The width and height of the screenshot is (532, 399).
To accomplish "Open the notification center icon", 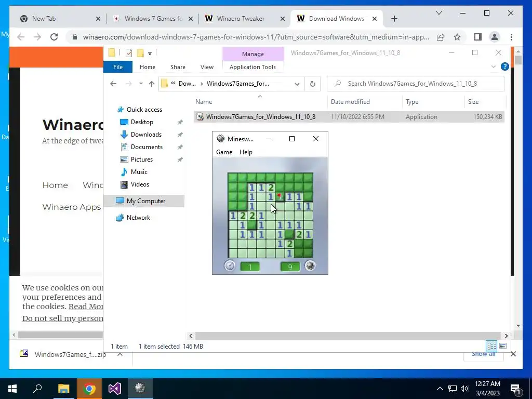I will click(x=515, y=389).
